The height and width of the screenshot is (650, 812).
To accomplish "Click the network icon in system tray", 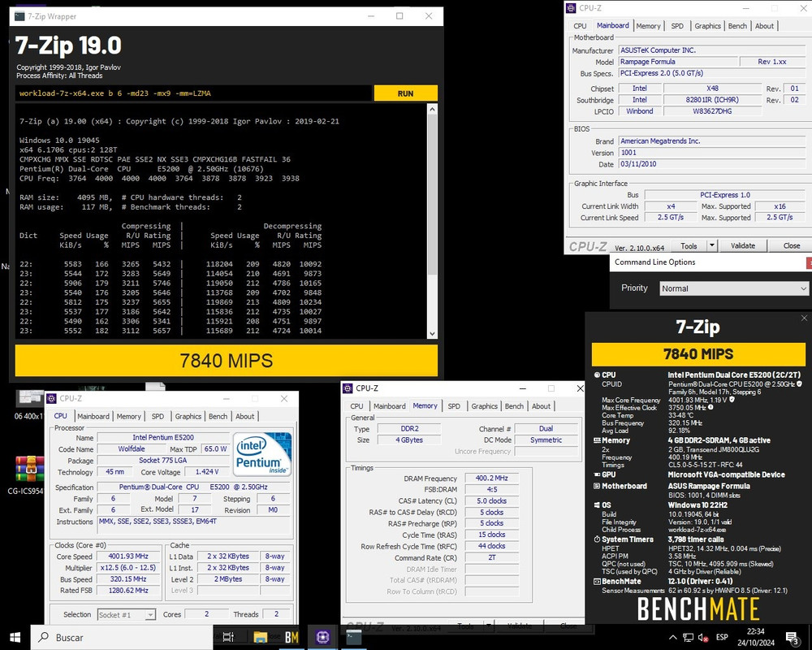I will click(x=688, y=637).
